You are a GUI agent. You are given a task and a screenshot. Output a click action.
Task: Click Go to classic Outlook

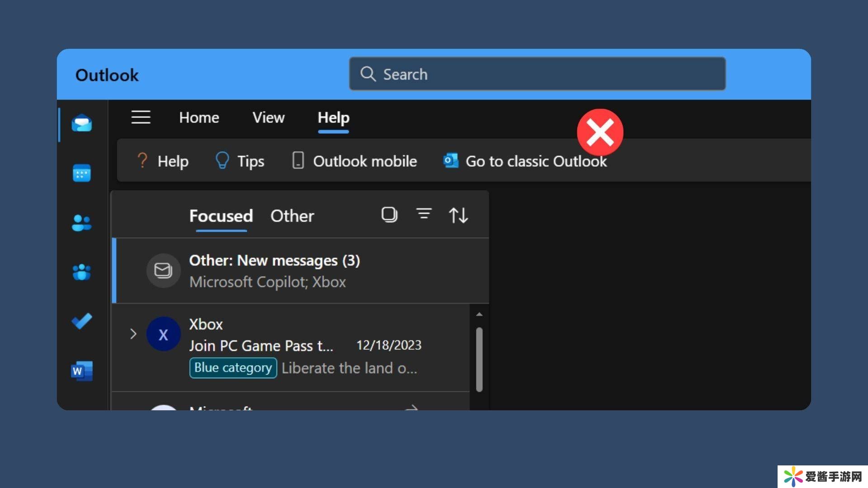525,161
